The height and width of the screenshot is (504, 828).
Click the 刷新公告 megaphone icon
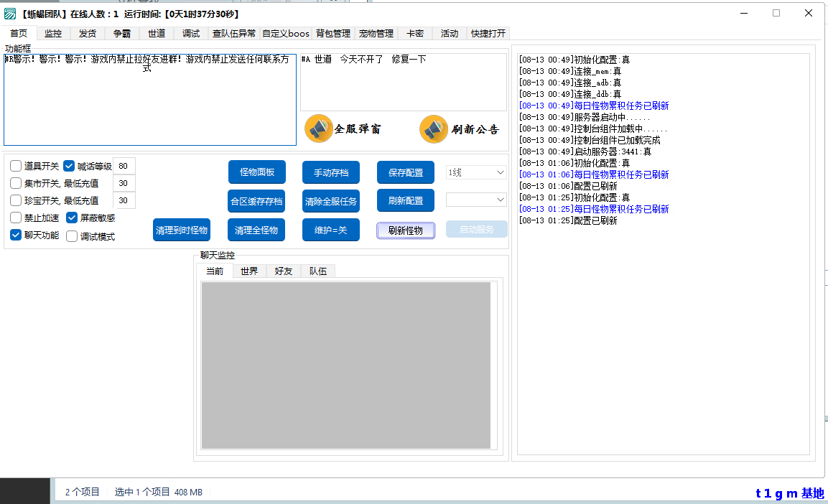tap(434, 129)
